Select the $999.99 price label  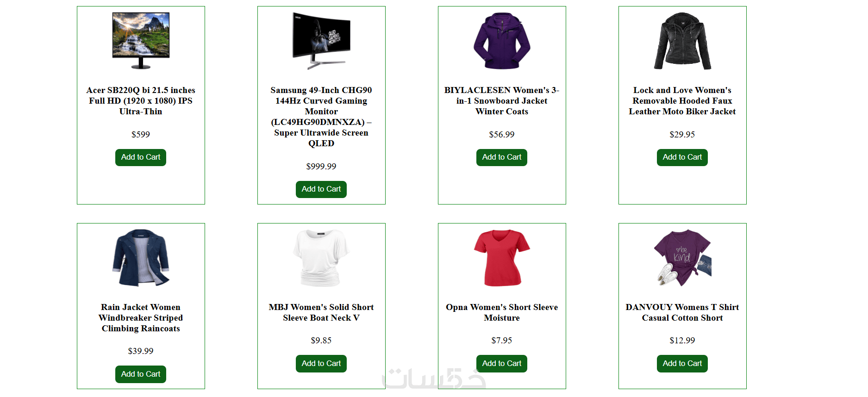(x=321, y=167)
